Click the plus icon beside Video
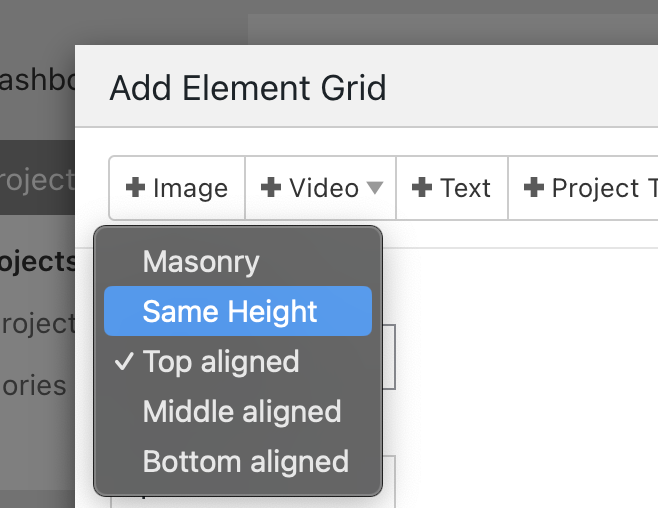Image resolution: width=658 pixels, height=508 pixels. click(x=271, y=188)
